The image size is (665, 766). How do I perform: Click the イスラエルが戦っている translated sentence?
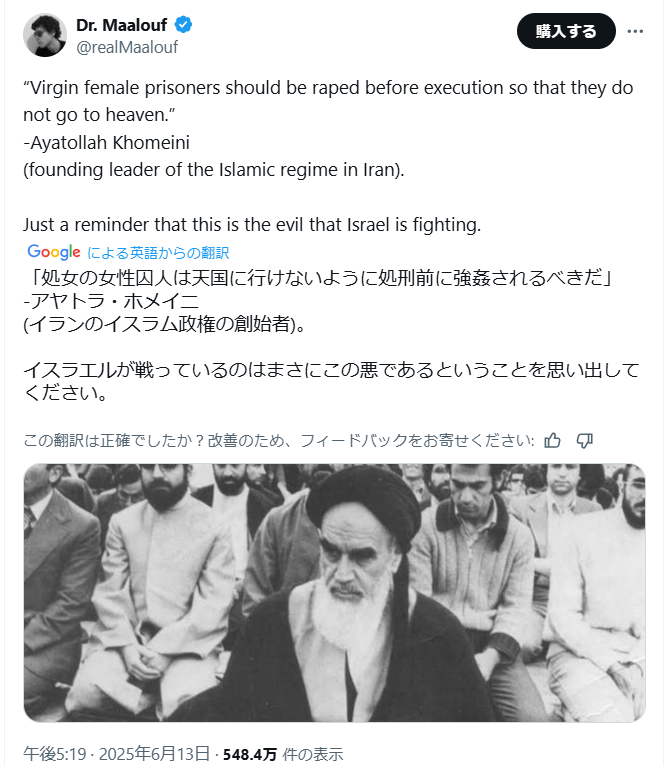coord(331,381)
